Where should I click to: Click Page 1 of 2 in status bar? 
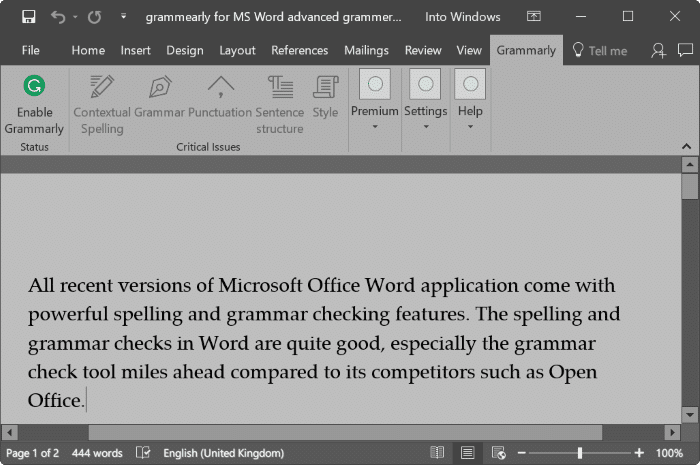[32, 453]
